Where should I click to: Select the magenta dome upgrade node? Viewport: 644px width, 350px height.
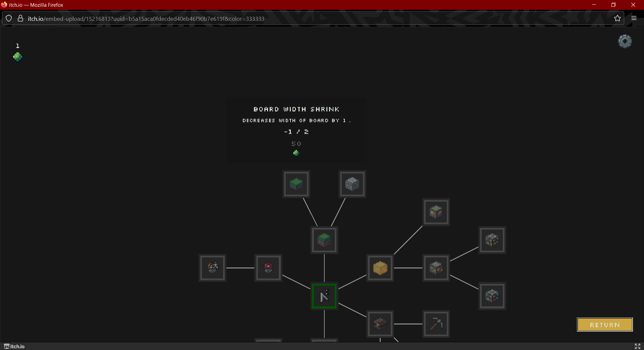click(268, 268)
